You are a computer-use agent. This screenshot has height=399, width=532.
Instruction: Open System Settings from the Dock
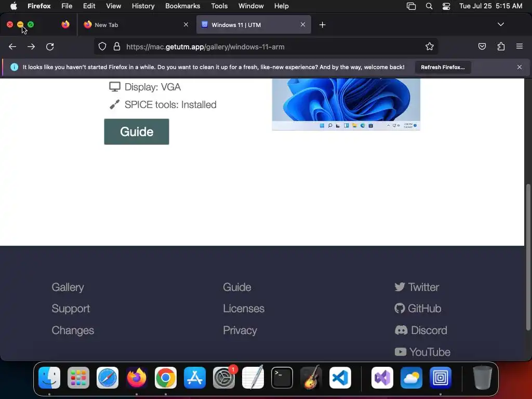(224, 378)
